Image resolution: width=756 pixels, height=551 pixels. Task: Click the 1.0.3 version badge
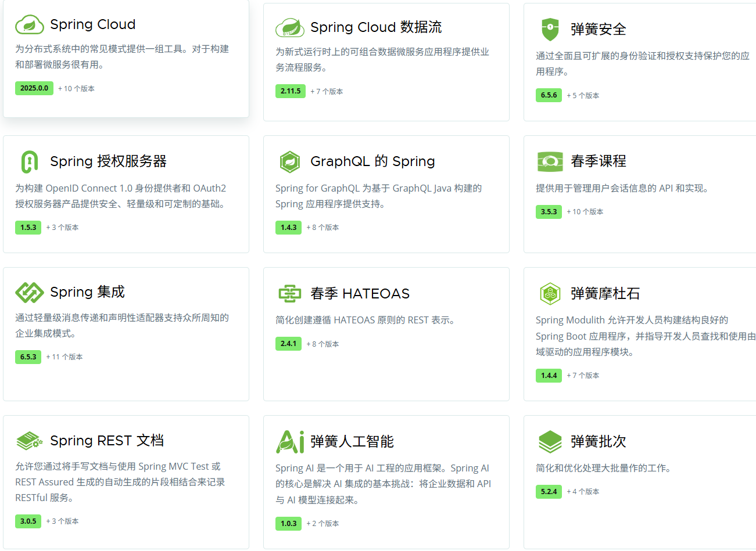tap(288, 524)
